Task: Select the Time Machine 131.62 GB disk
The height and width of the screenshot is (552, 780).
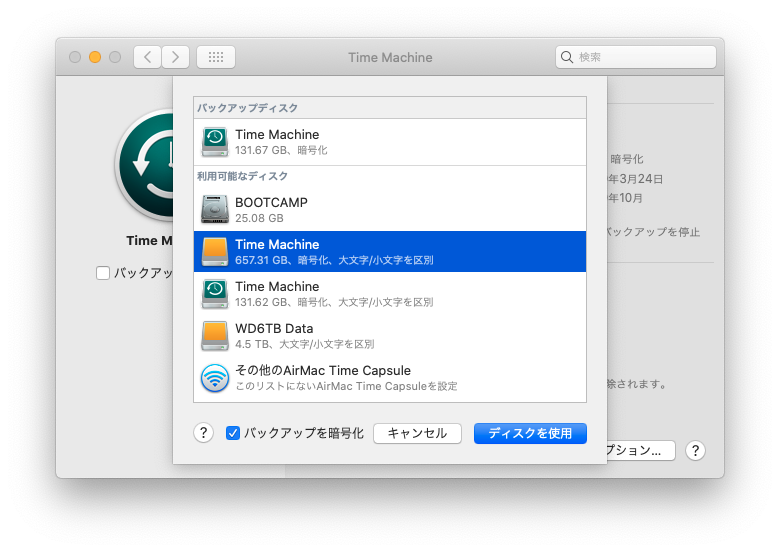Action: coord(390,293)
